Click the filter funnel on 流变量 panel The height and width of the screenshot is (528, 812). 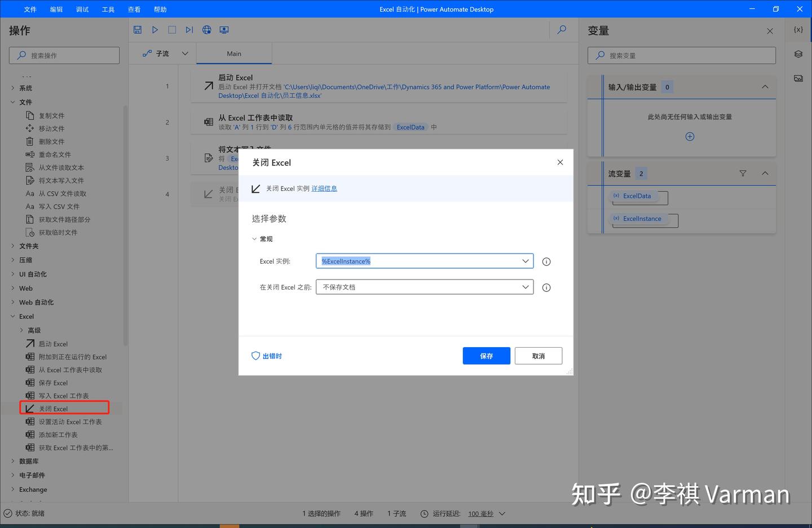[x=743, y=174]
